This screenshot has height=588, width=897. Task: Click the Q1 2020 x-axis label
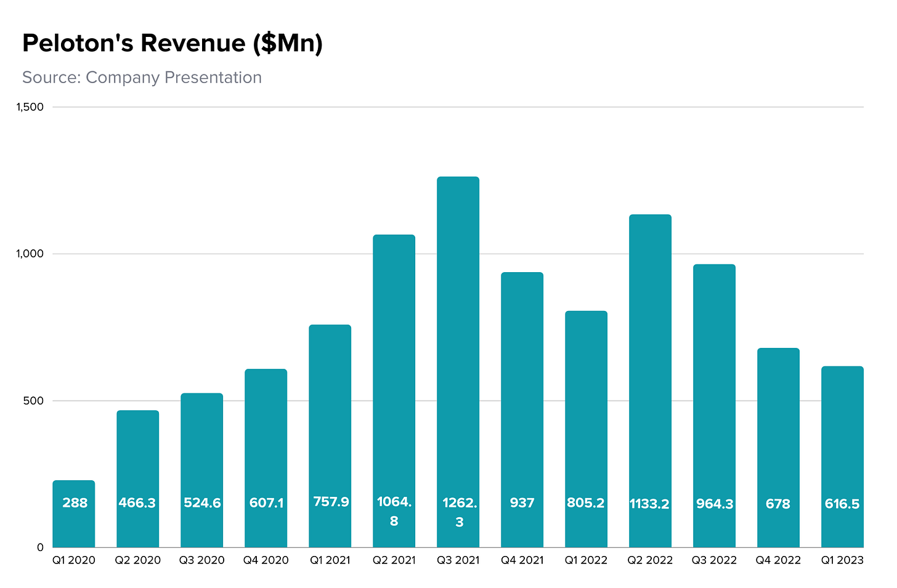pyautogui.click(x=74, y=560)
